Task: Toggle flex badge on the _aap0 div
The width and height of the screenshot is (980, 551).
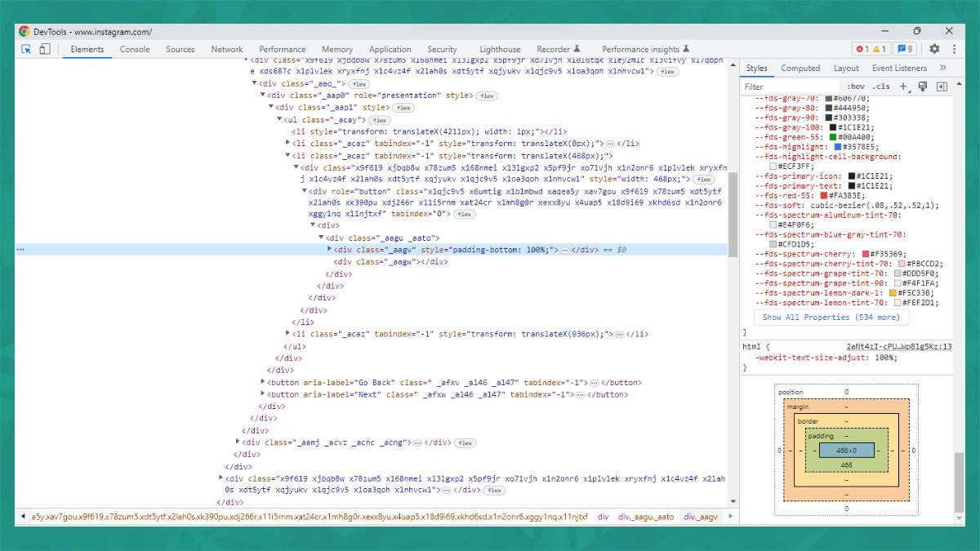Action: coord(487,96)
